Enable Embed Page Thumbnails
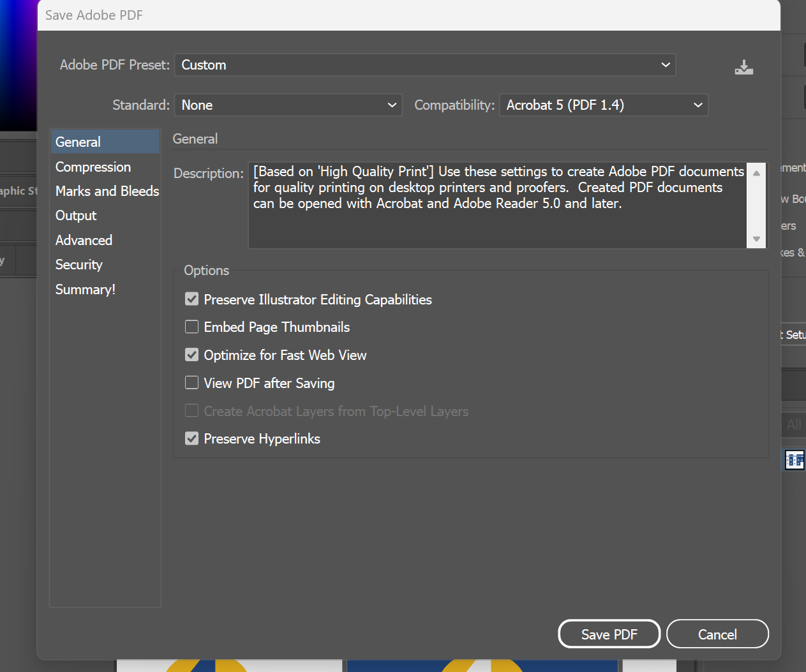Image resolution: width=806 pixels, height=672 pixels. click(191, 326)
